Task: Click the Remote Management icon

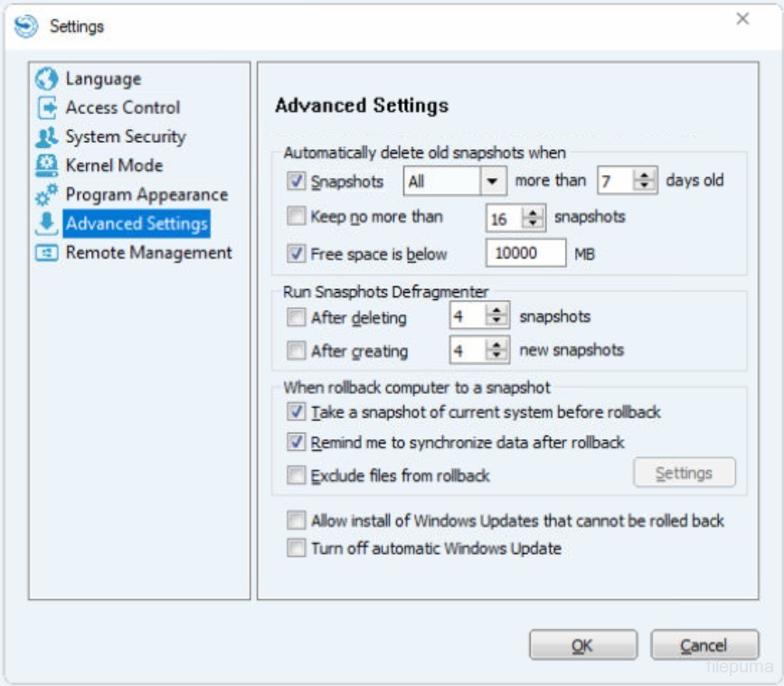Action: (46, 253)
